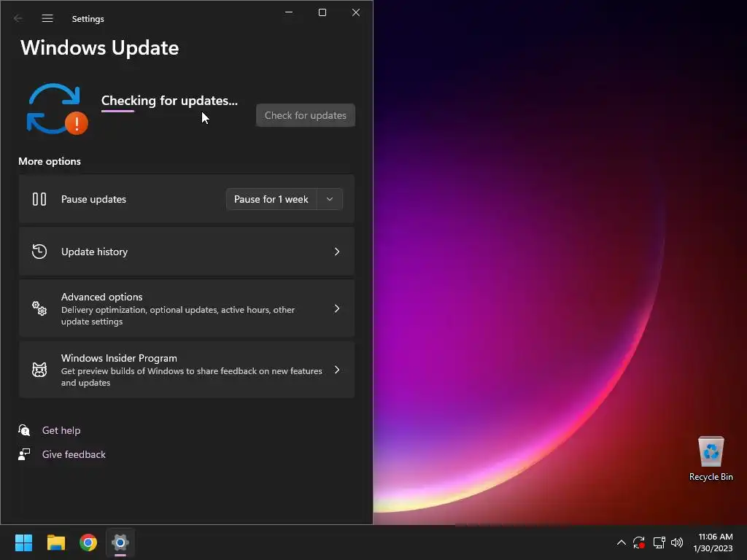Open the Get help link
747x560 pixels.
pos(61,430)
